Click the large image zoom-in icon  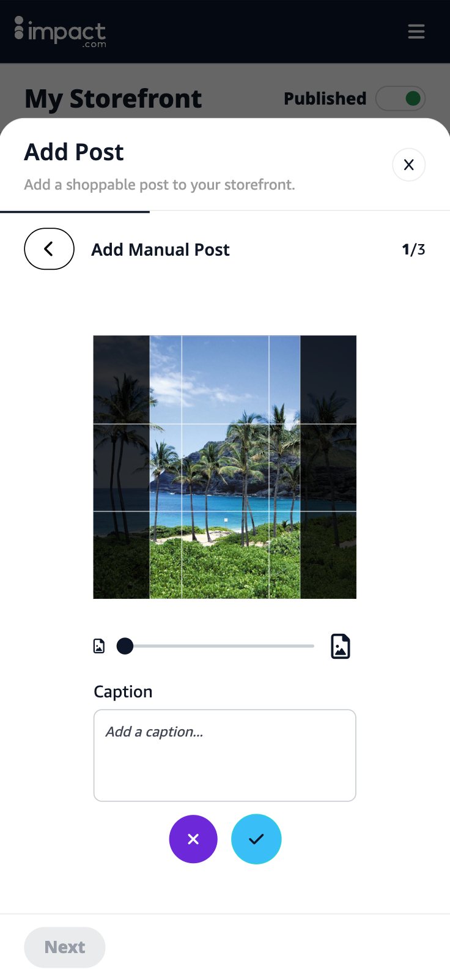[341, 646]
